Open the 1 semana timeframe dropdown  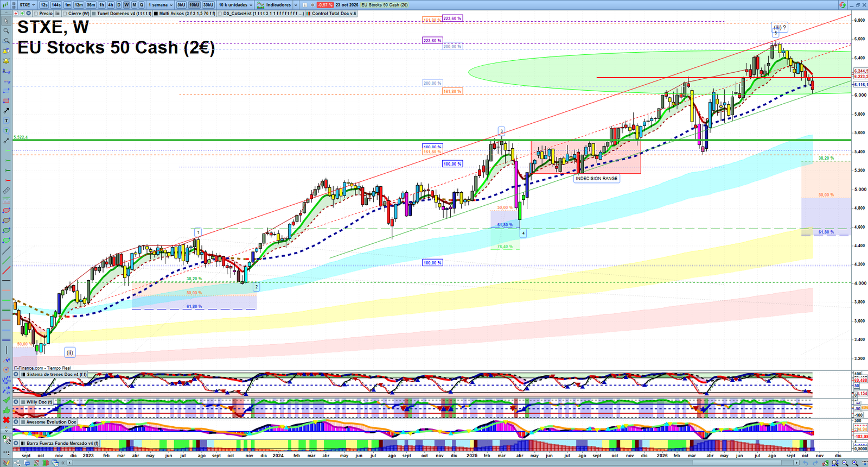[x=161, y=5]
